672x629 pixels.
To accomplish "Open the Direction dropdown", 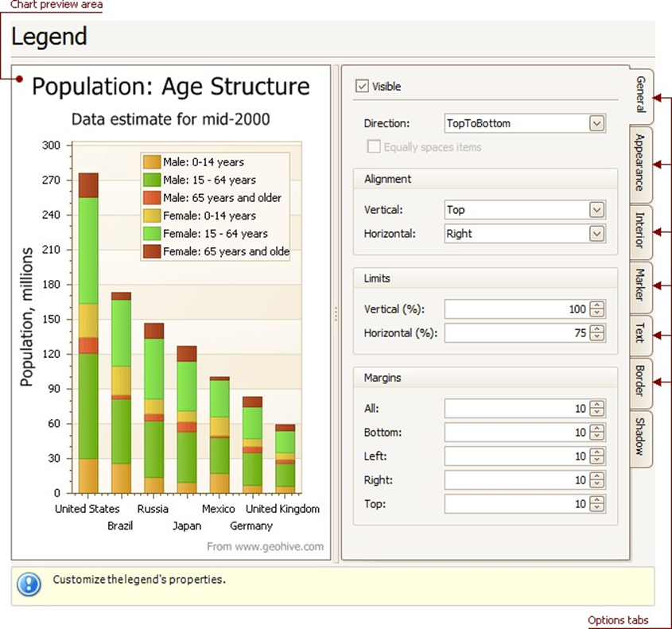I will tap(597, 123).
